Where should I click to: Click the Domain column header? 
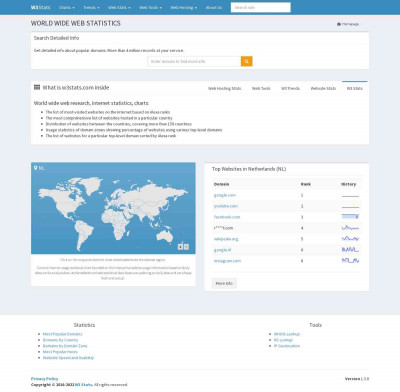(221, 184)
